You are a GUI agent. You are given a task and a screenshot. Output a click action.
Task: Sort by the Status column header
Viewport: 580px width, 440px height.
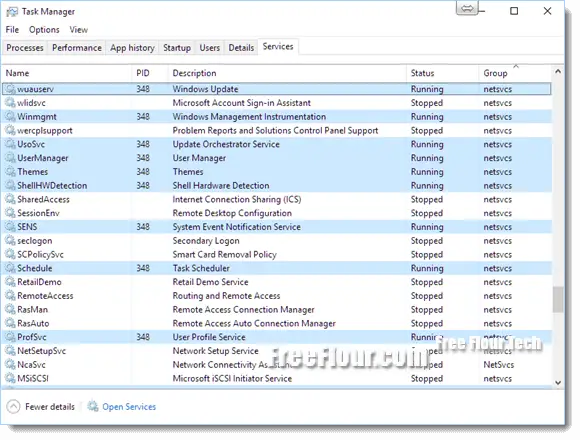tap(442, 73)
